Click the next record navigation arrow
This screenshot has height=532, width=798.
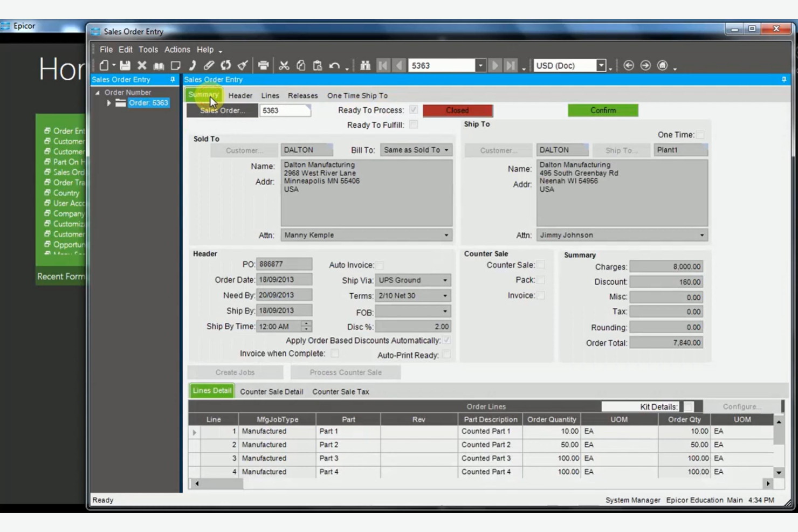click(x=494, y=65)
